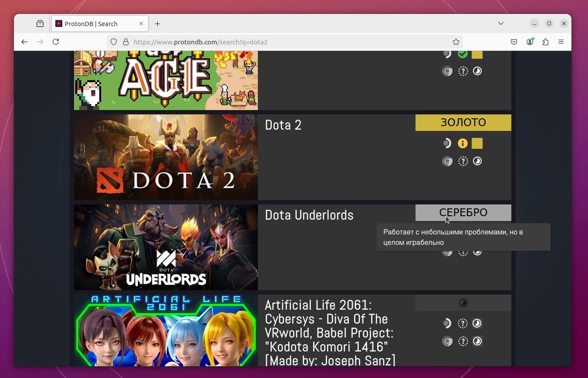
Task: Open the extensions puzzle-piece menu
Action: coord(545,42)
